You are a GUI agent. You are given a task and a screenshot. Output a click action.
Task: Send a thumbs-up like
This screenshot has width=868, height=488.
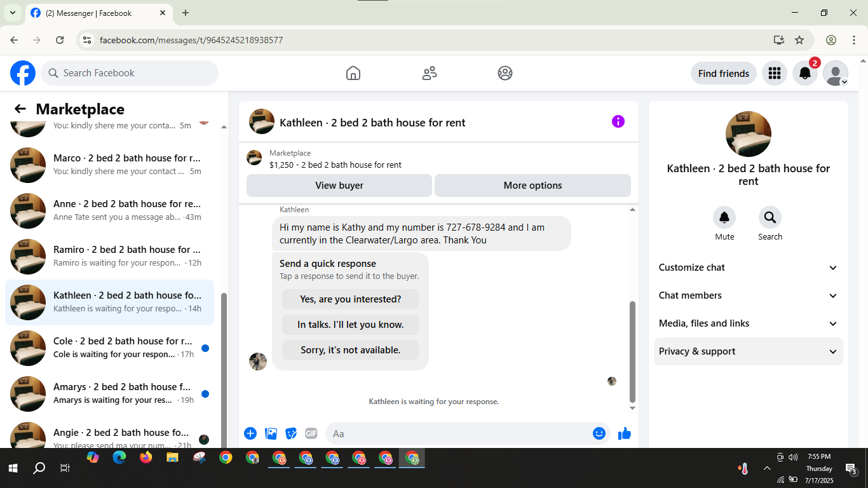tap(625, 433)
